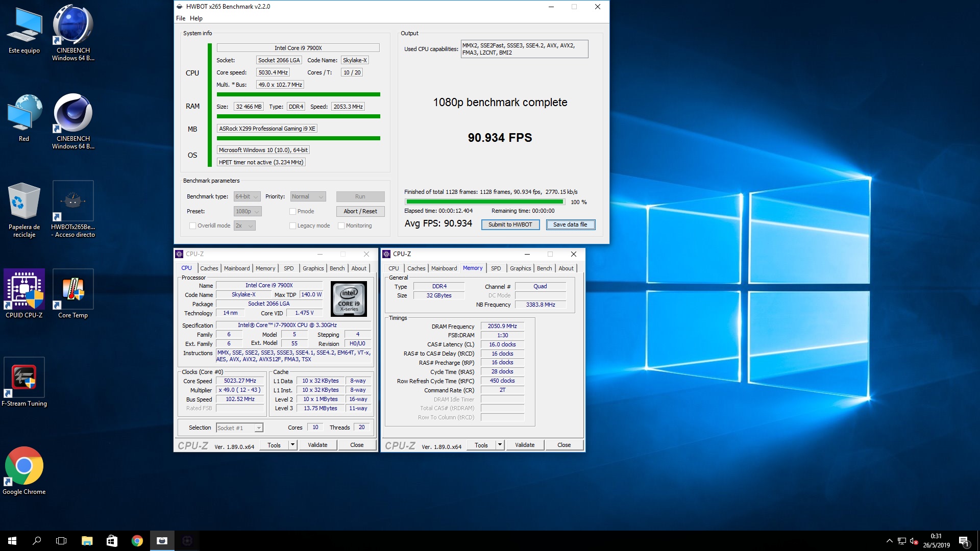Open Este equipo desktop icon

pyautogui.click(x=24, y=30)
